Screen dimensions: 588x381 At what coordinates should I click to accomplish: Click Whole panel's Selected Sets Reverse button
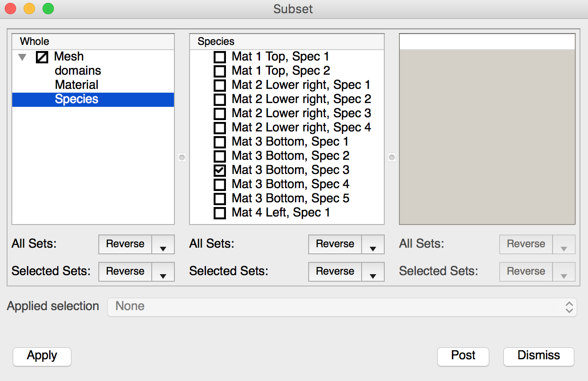click(x=125, y=272)
